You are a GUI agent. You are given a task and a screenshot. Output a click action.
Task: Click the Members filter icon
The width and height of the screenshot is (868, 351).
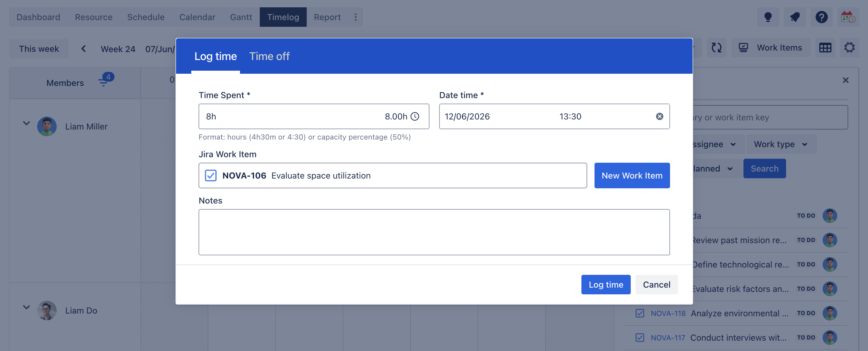(x=104, y=81)
